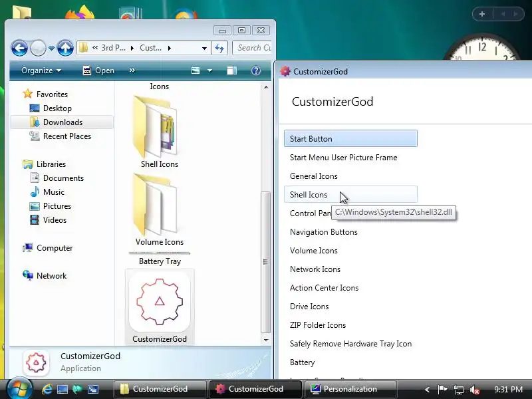This screenshot has width=532, height=399.
Task: Click the Search box in Explorer
Action: coord(252,48)
